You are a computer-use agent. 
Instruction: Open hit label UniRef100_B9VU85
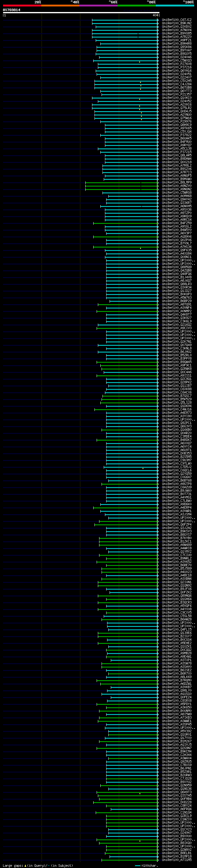click(176, 33)
